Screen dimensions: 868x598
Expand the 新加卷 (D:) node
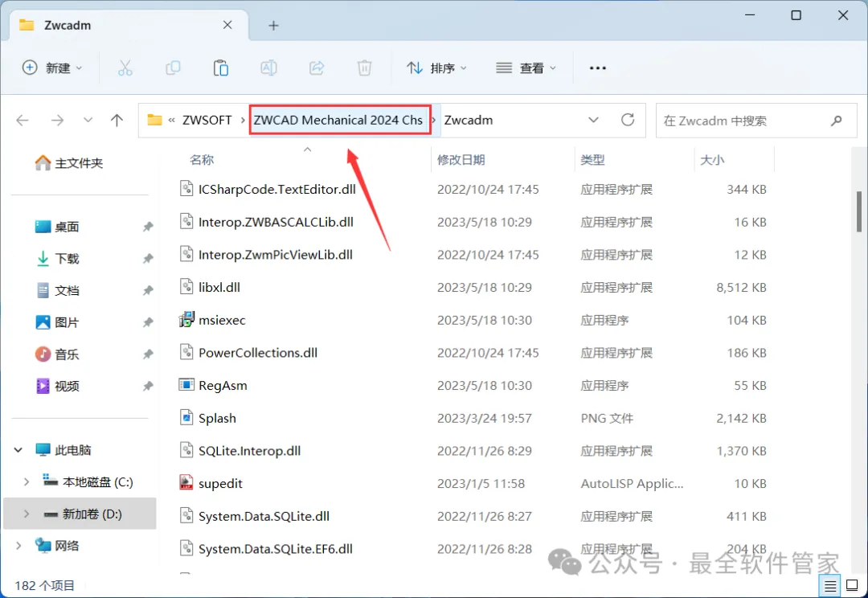[26, 514]
